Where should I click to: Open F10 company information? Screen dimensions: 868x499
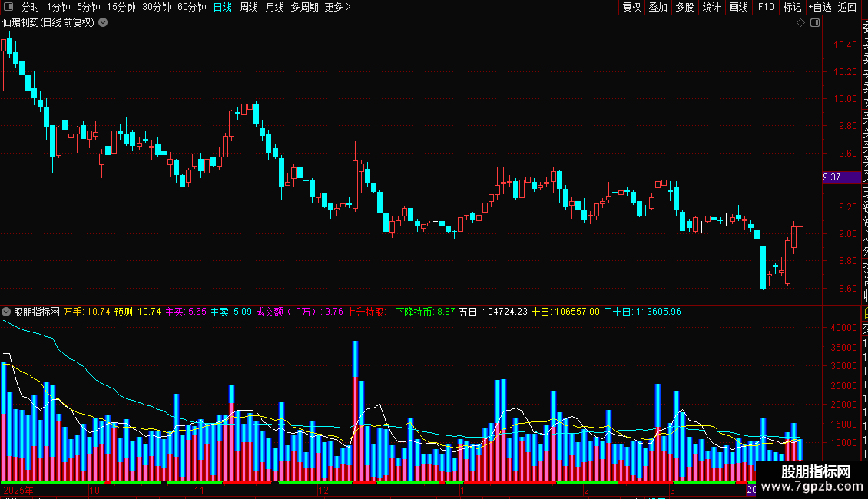[766, 7]
